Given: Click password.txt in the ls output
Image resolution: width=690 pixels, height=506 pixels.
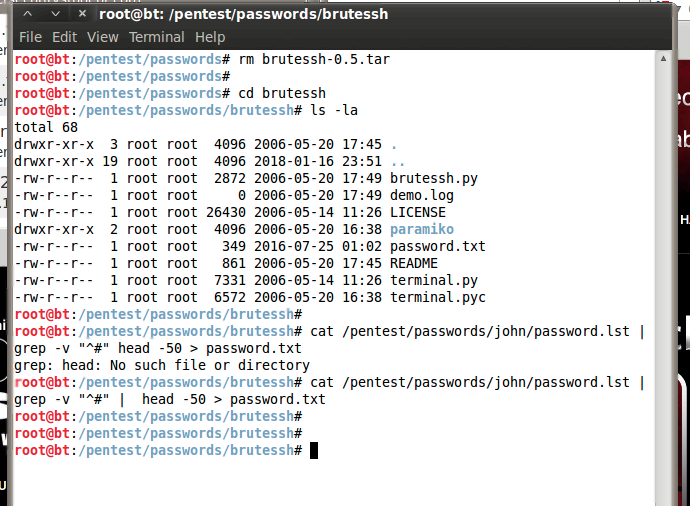Looking at the screenshot, I should (x=438, y=246).
